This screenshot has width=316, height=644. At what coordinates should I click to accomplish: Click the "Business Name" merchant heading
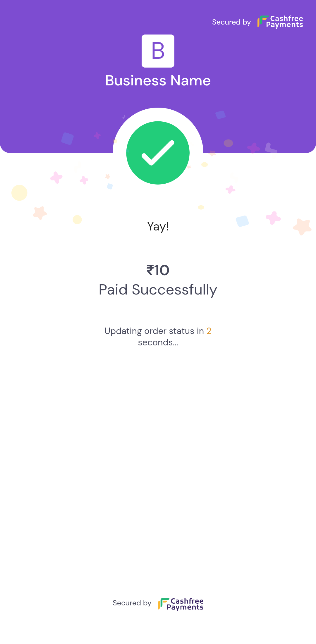click(158, 80)
